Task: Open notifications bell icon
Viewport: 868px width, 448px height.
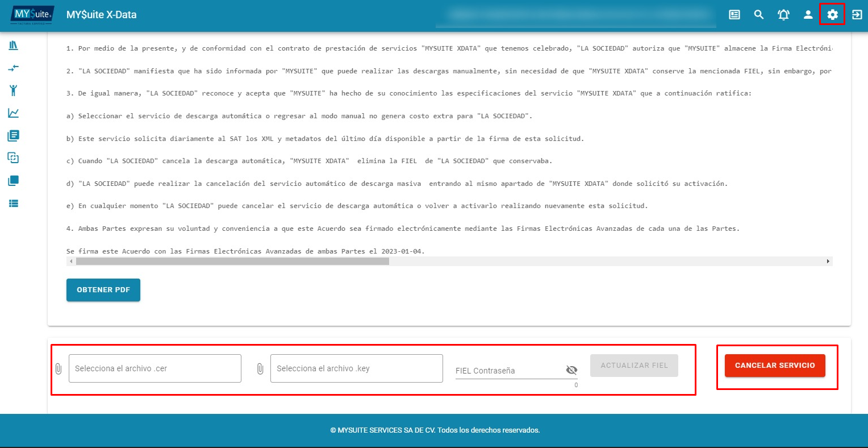Action: coord(783,15)
